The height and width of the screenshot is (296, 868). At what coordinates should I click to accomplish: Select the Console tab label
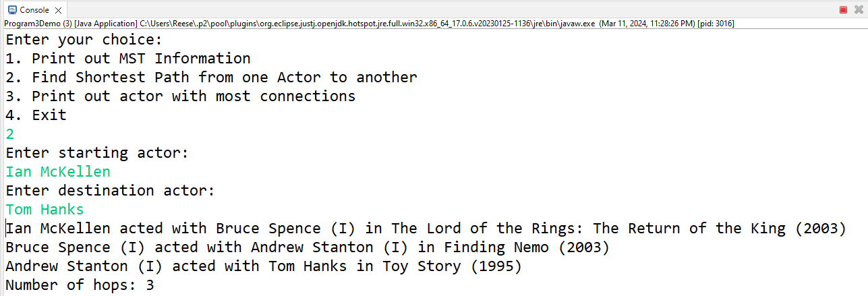pyautogui.click(x=35, y=10)
